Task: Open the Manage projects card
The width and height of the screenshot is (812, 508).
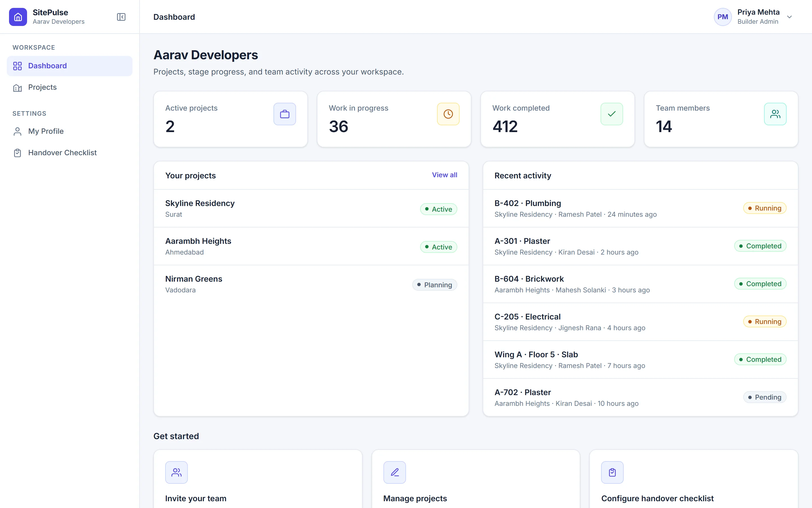Action: point(476,479)
